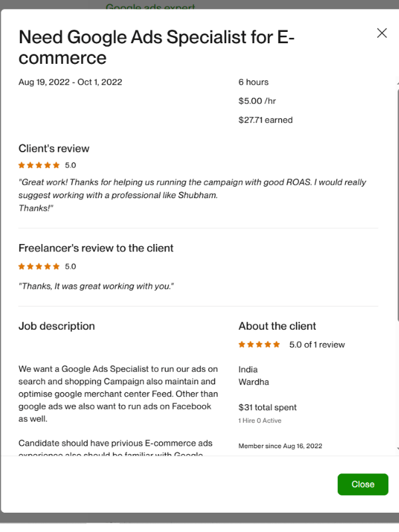Click the About the client heading
The width and height of the screenshot is (399, 532).
(x=277, y=326)
